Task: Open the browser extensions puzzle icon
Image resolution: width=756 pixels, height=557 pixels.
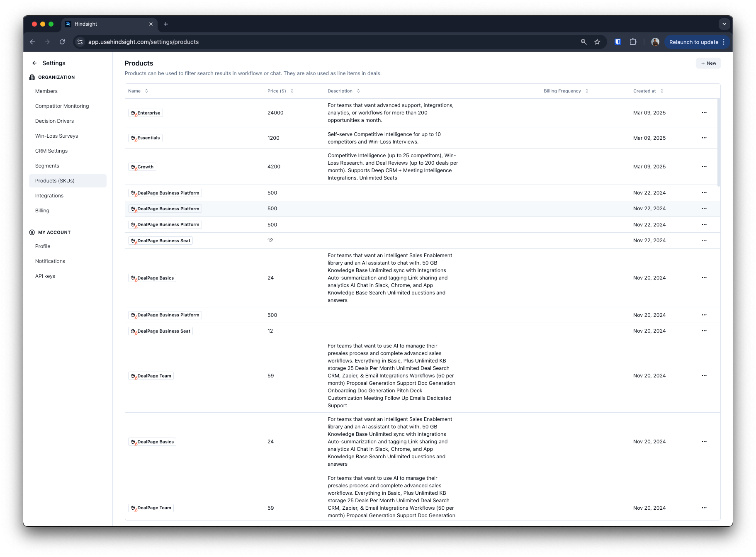Action: [633, 42]
